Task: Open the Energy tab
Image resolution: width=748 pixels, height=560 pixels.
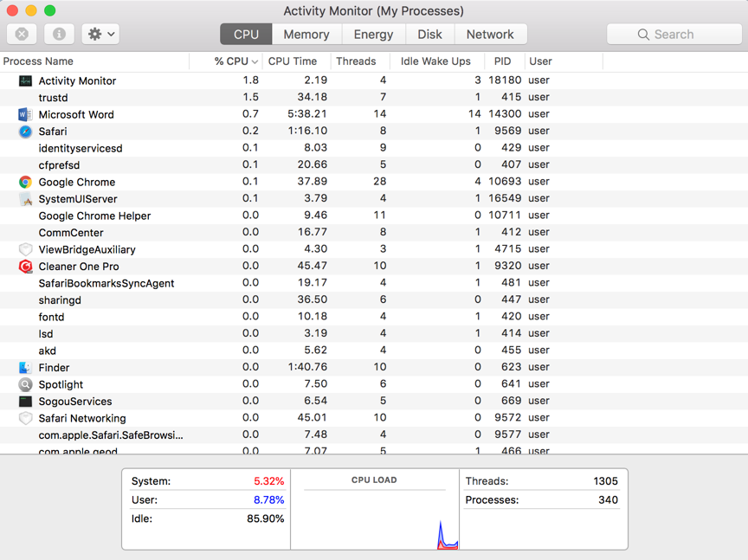Action: tap(373, 35)
